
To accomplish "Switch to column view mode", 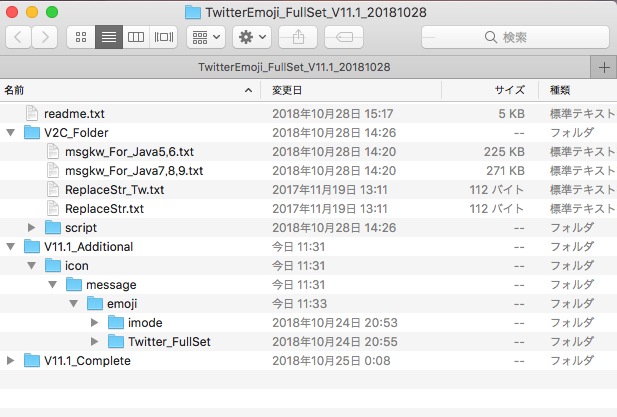I will point(136,37).
